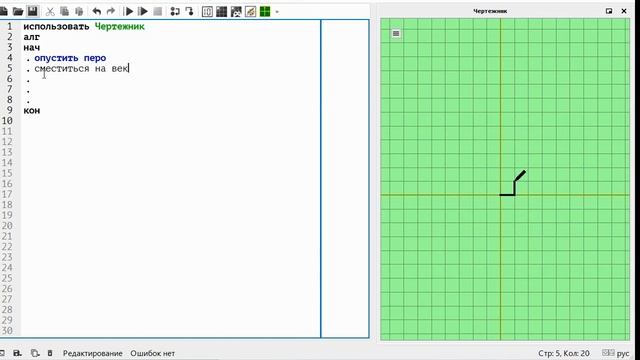Open the Robot grid window icon
The width and height of the screenshot is (640, 360).
222,11
